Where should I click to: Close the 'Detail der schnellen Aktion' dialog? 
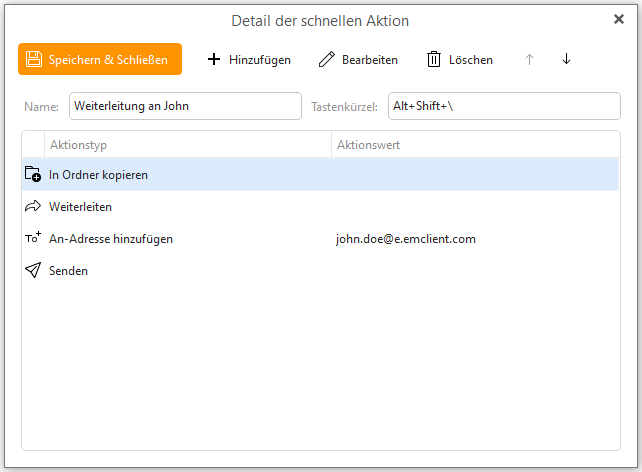[x=619, y=19]
